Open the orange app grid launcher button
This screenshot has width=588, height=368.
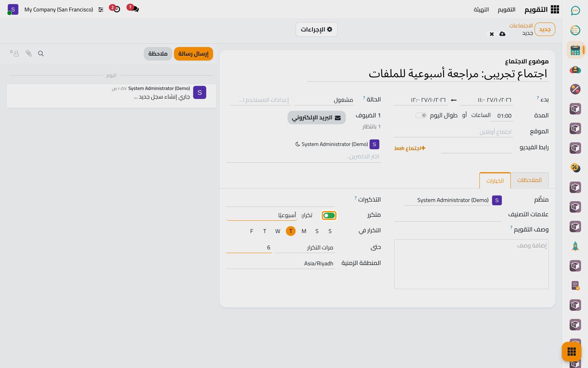point(571,351)
